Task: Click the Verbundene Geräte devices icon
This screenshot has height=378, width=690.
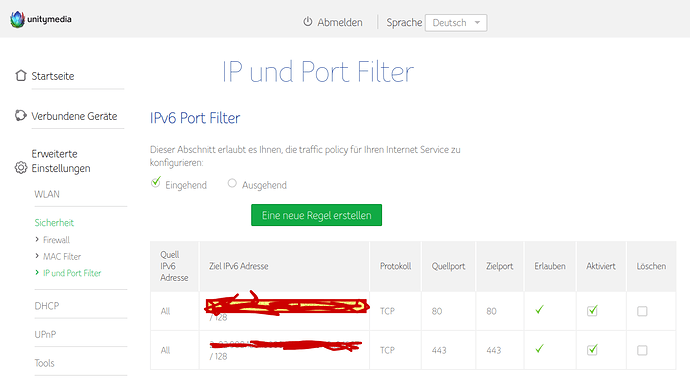Action: pyautogui.click(x=21, y=116)
